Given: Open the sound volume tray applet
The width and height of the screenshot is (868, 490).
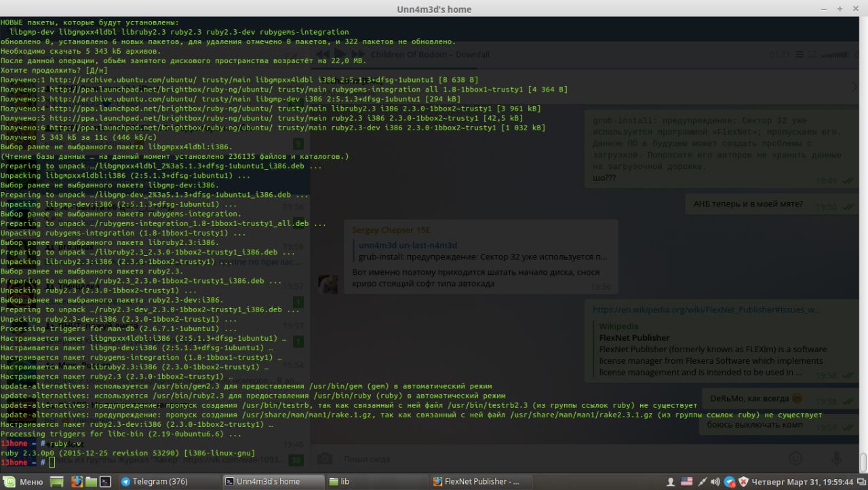Looking at the screenshot, I should coord(715,482).
